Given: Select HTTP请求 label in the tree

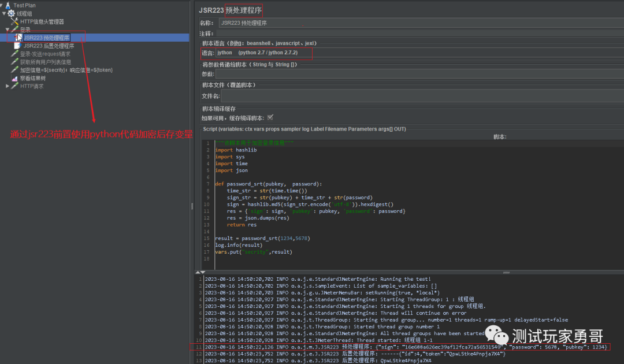Looking at the screenshot, I should [x=32, y=86].
